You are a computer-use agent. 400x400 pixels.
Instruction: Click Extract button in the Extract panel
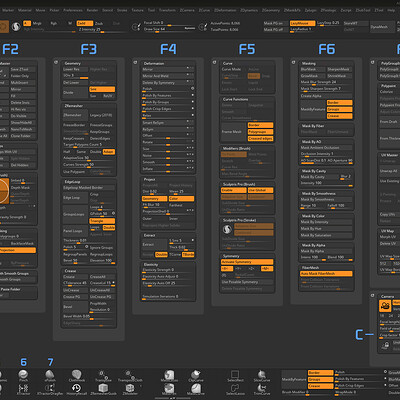point(155,245)
